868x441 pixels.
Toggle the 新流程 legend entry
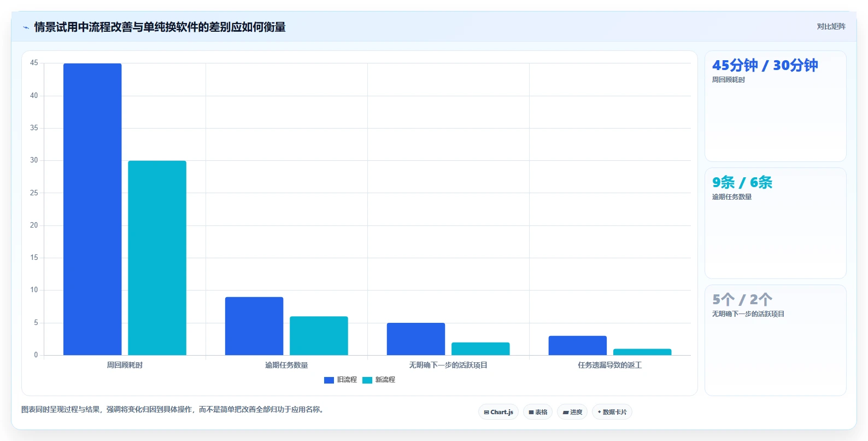[x=379, y=380]
